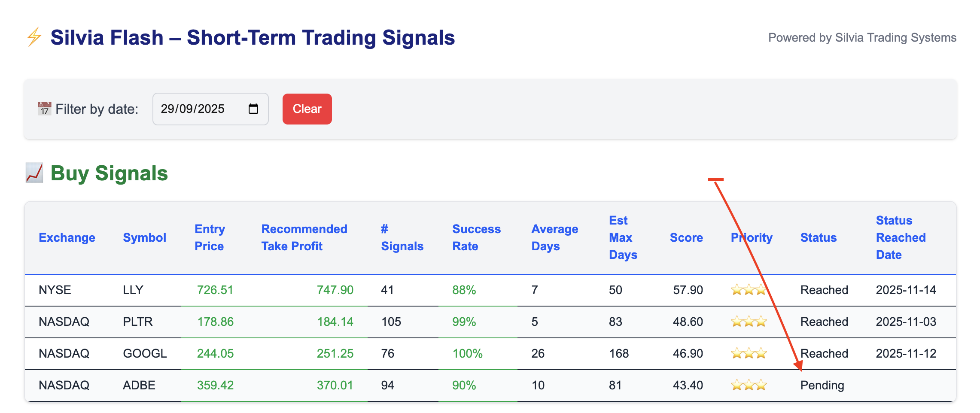980x413 pixels.
Task: Click GOOGL row priority stars
Action: point(749,353)
